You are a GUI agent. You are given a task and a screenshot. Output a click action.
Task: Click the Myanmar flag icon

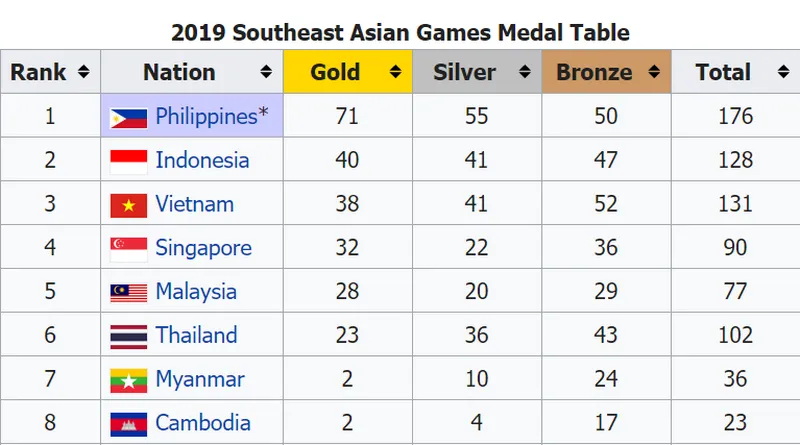[x=129, y=381]
